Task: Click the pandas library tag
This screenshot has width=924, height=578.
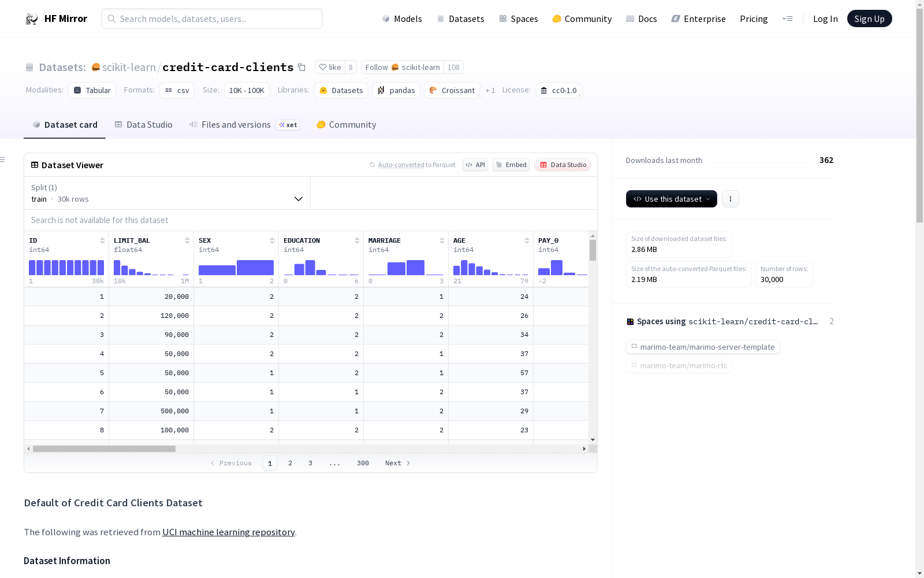Action: tap(396, 90)
